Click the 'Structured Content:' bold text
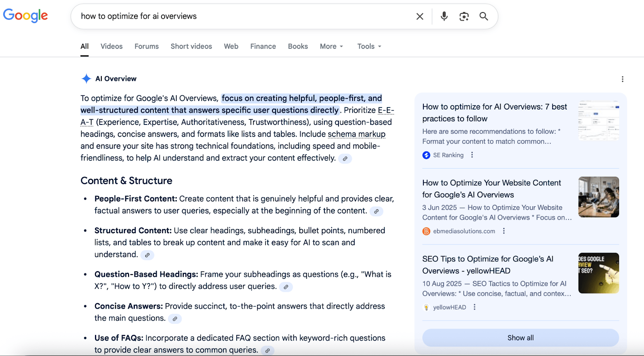The width and height of the screenshot is (644, 356). point(133,231)
